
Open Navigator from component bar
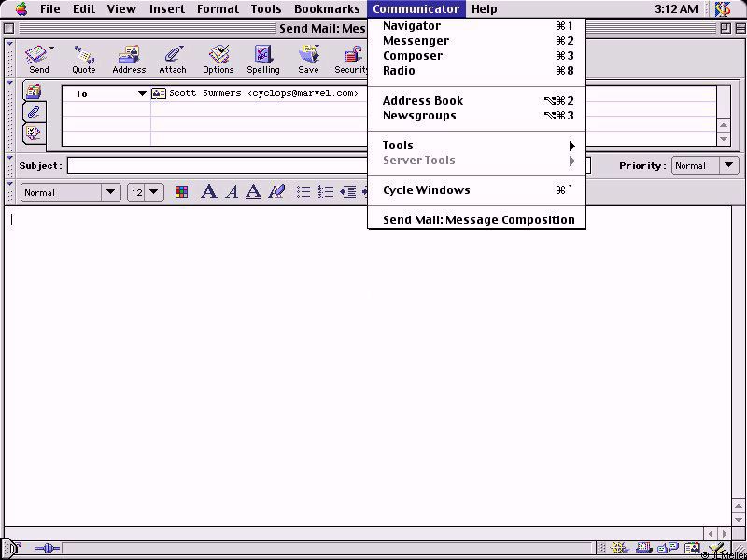click(619, 548)
